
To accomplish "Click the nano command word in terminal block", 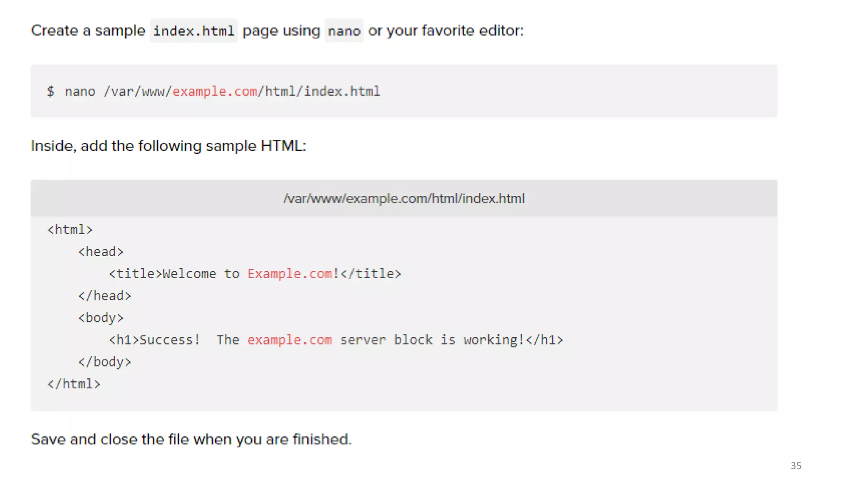I will tap(80, 91).
